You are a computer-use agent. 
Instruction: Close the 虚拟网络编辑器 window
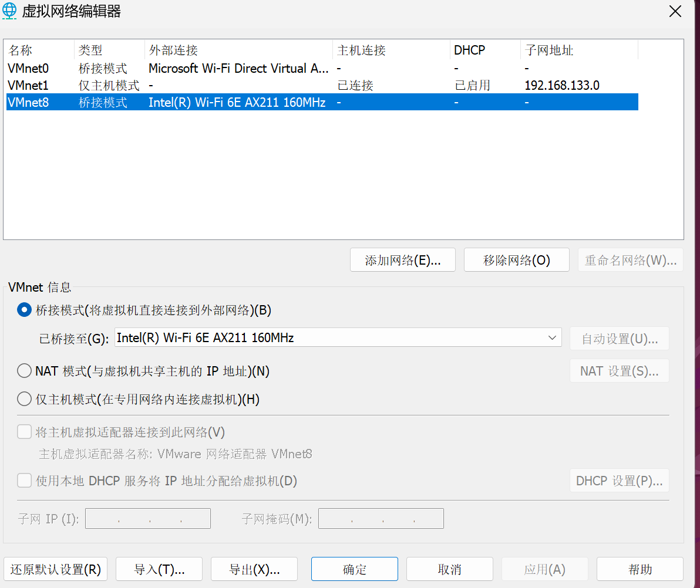point(675,11)
